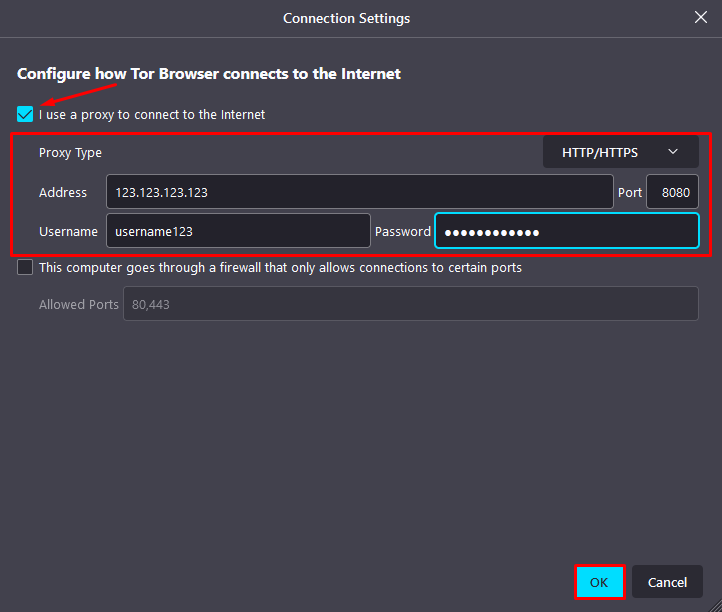Confirm settings with OK button
The image size is (722, 612).
click(599, 582)
